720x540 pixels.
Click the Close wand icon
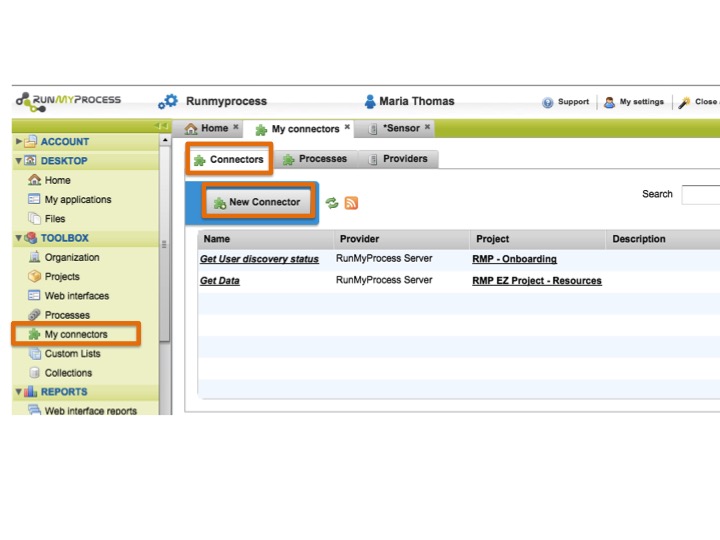(684, 102)
